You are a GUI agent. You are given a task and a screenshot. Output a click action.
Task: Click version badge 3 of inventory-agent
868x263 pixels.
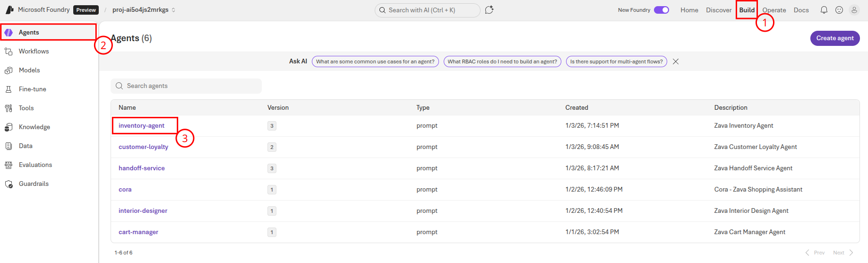[x=272, y=126]
